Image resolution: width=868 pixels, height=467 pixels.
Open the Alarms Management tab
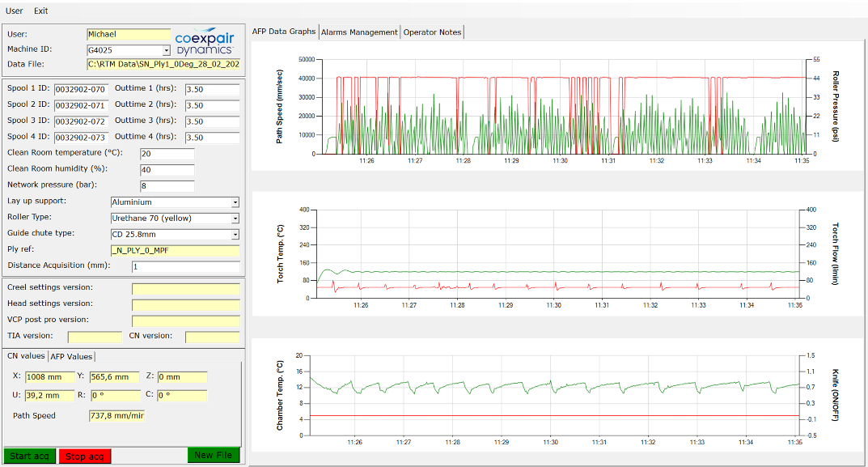tap(359, 32)
